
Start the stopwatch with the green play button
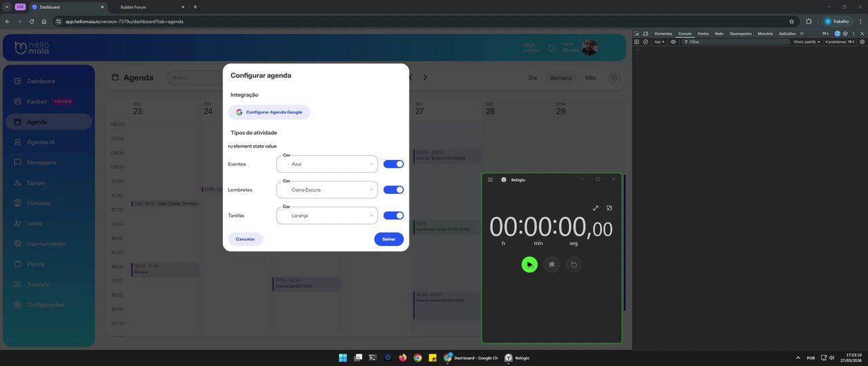click(530, 264)
